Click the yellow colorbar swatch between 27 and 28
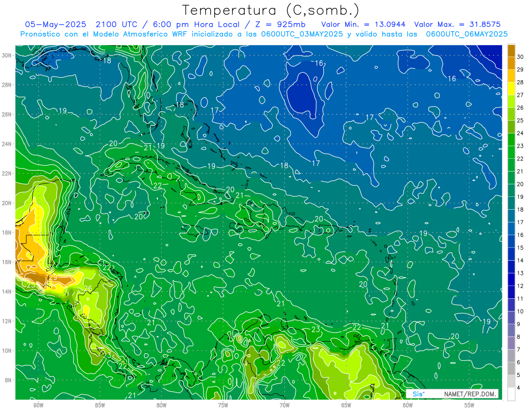The height and width of the screenshot is (411, 532). pos(511,89)
